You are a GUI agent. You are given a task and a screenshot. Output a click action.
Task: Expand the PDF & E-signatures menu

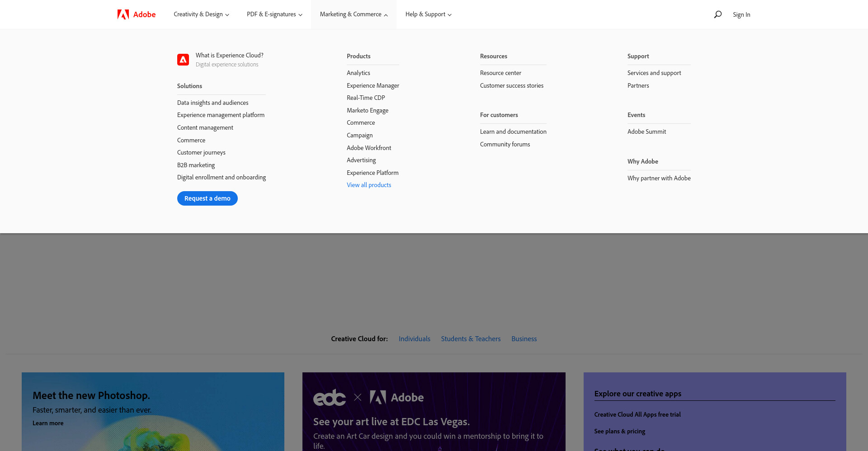tap(274, 14)
